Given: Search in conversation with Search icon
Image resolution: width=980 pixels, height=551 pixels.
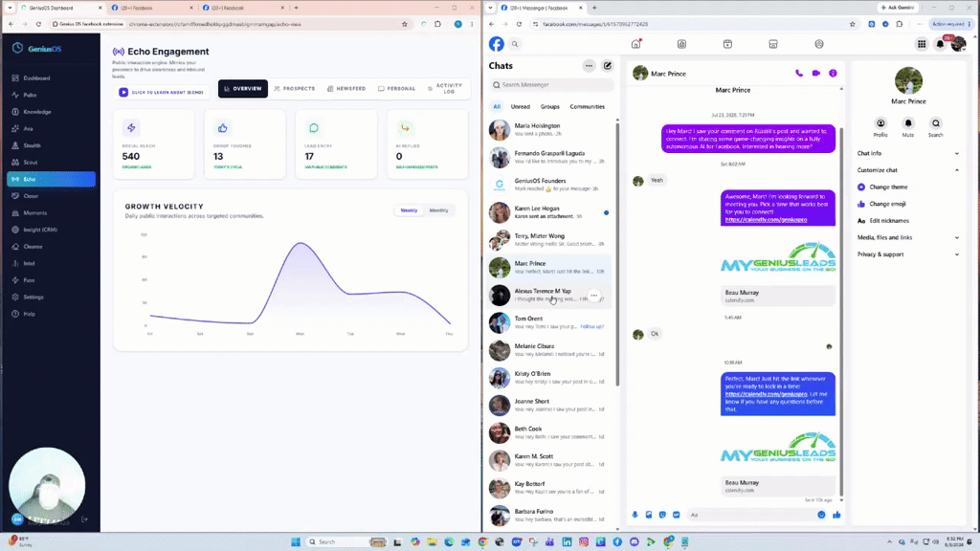Looking at the screenshot, I should [936, 123].
